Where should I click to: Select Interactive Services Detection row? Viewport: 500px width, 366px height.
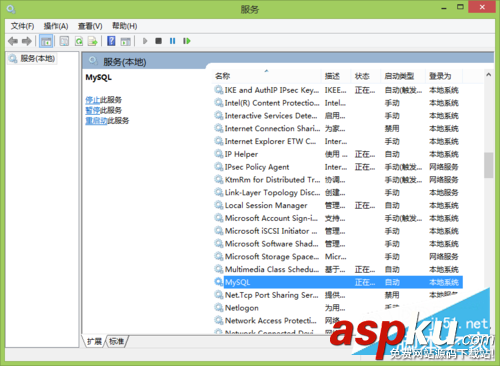338,116
